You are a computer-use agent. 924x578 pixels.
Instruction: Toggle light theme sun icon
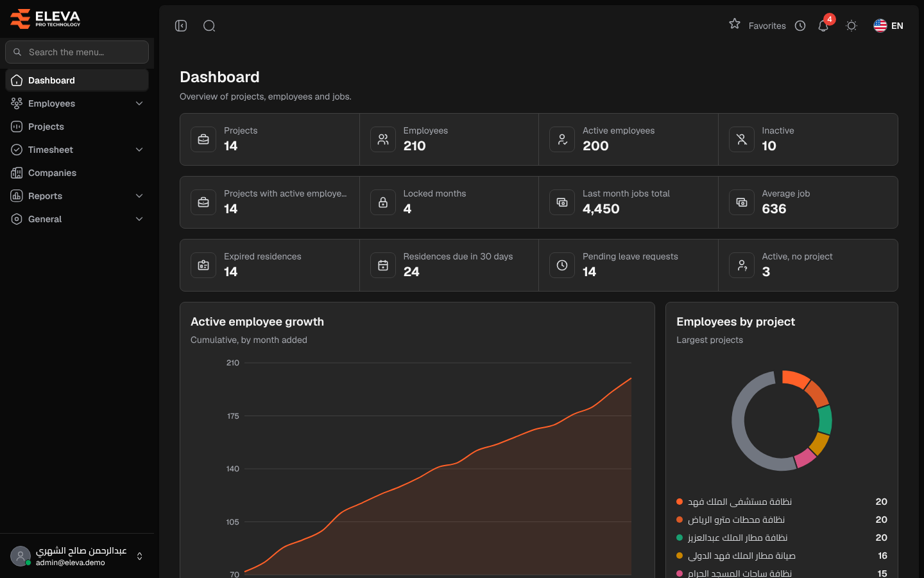(x=851, y=26)
